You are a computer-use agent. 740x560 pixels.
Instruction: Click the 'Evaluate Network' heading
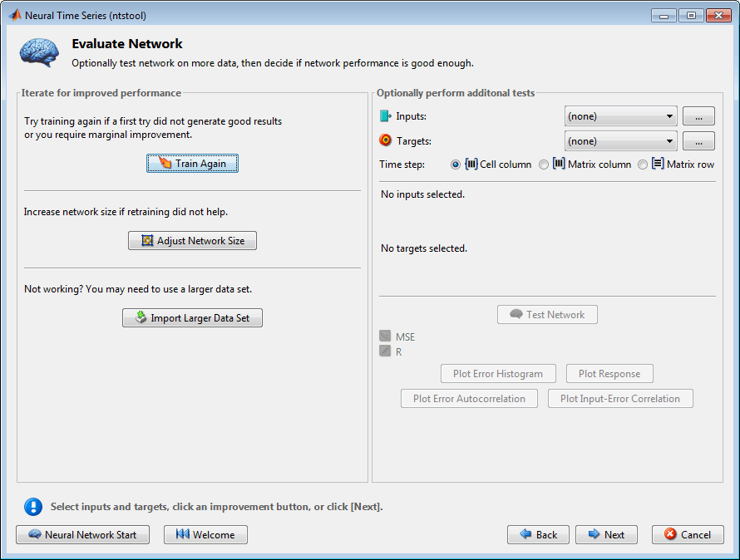click(x=127, y=44)
